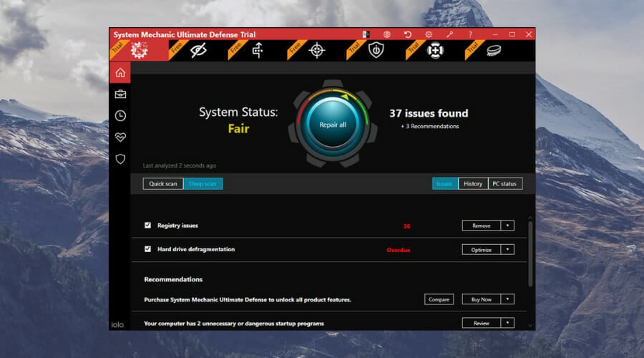Viewport: 644px width, 358px height.
Task: Open help question mark in title bar
Action: pyautogui.click(x=470, y=34)
